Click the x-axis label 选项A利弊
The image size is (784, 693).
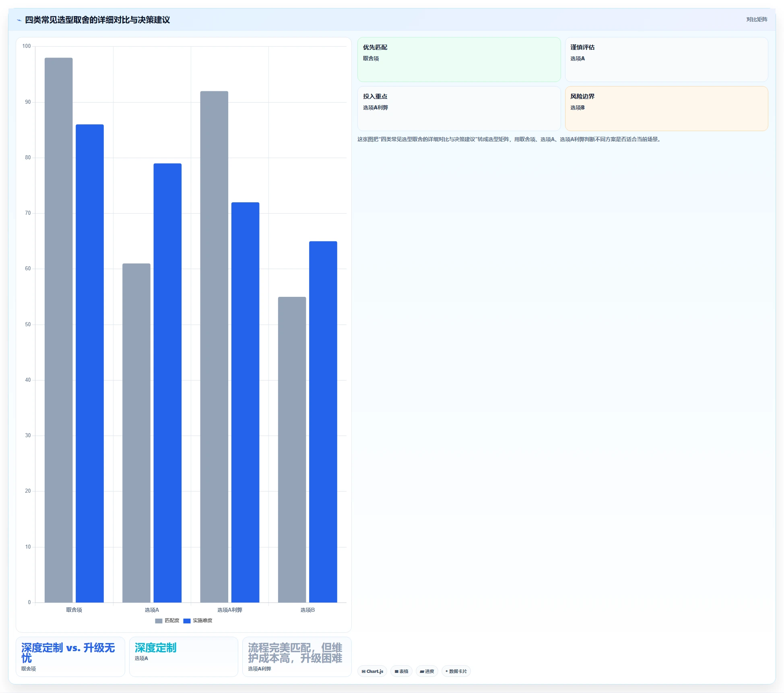coord(230,610)
